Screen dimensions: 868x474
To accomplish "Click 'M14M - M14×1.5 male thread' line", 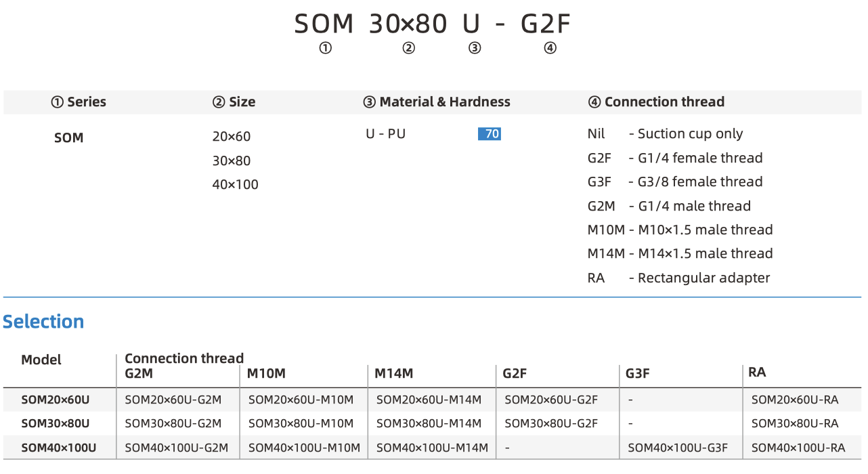I will tap(680, 254).
